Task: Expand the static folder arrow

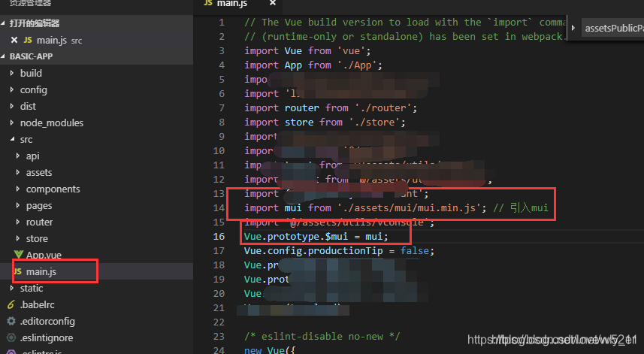Action: [11, 288]
